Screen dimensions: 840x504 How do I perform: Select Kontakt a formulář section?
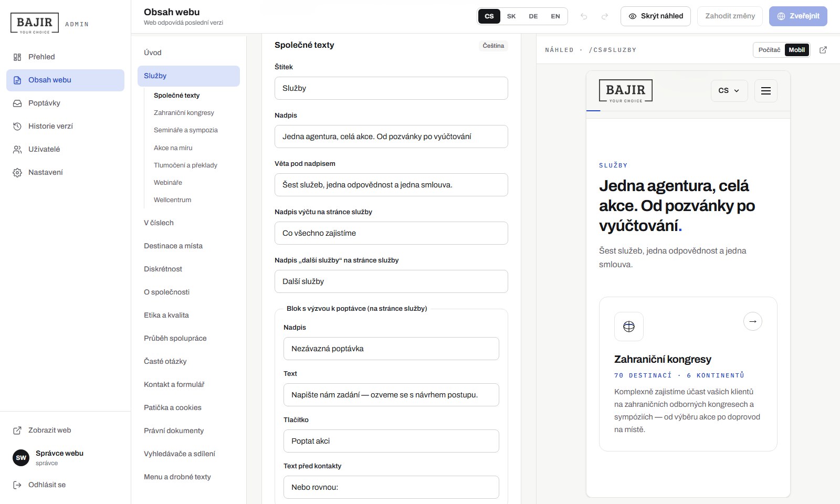click(188, 384)
